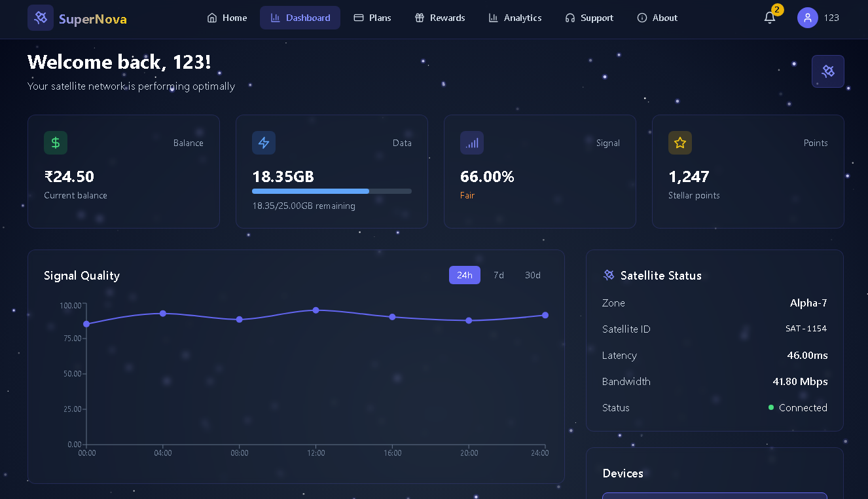Click the 08:00 data point on chart
The height and width of the screenshot is (499, 868).
pyautogui.click(x=240, y=320)
